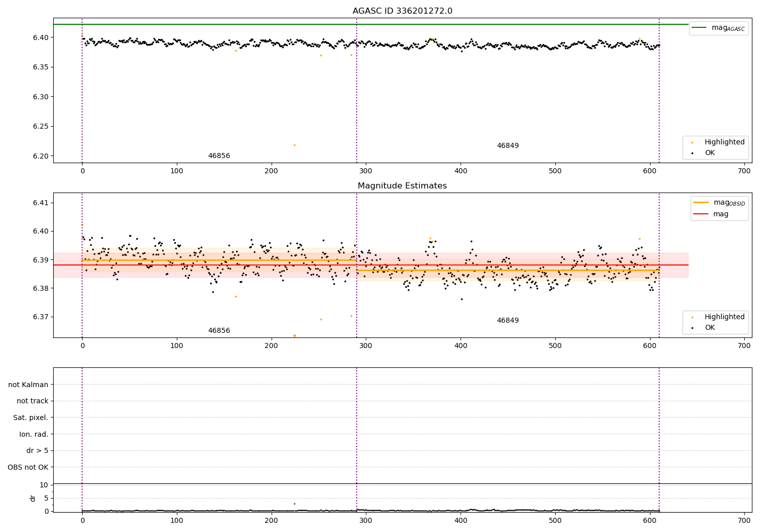
Task: Click the 5 tick on the dr axis
Action: pos(47,498)
